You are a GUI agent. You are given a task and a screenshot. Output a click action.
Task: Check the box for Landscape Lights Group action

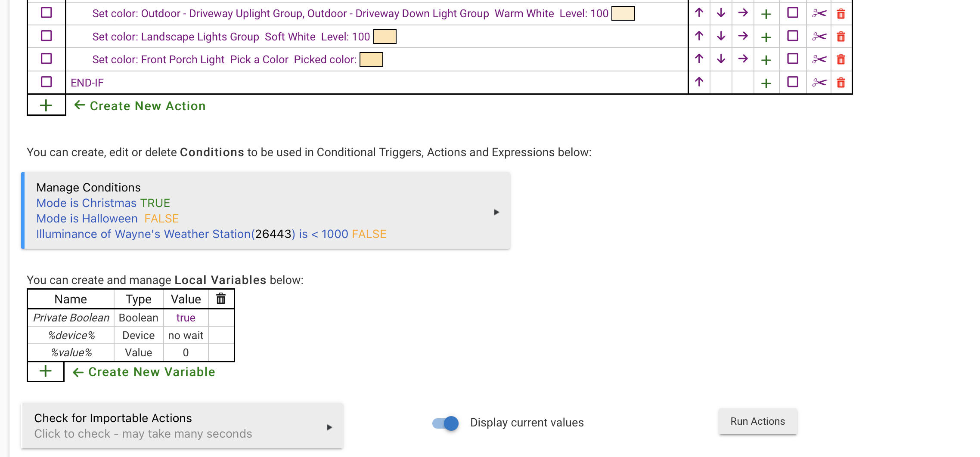tap(47, 36)
